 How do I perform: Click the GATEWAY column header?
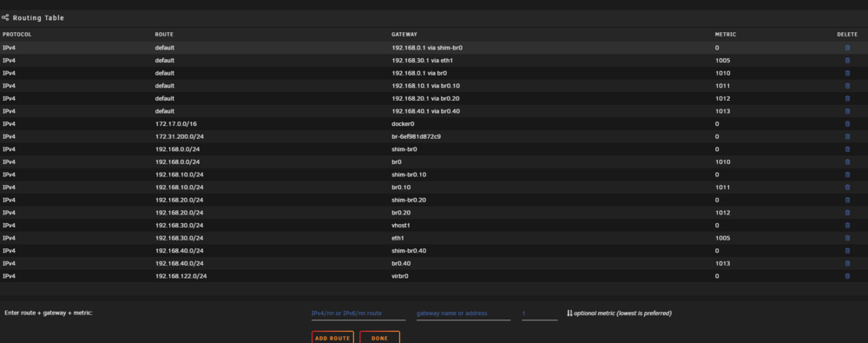(x=404, y=35)
